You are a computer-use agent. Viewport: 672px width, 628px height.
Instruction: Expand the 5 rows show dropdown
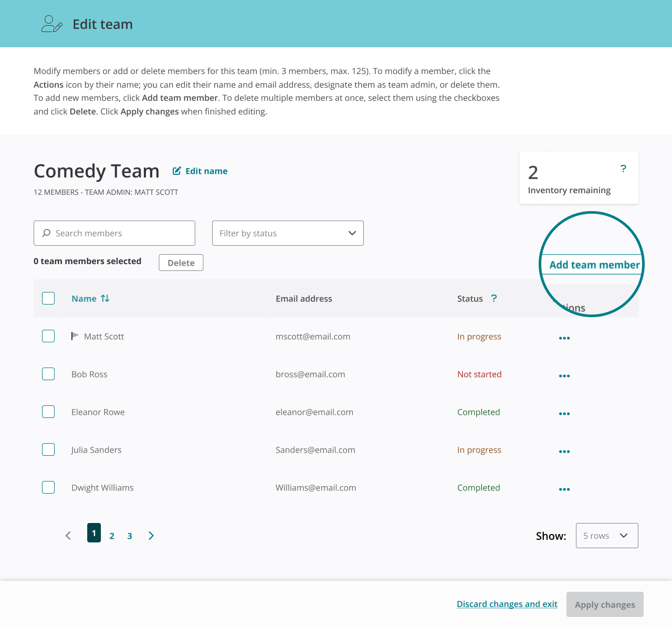coord(607,536)
